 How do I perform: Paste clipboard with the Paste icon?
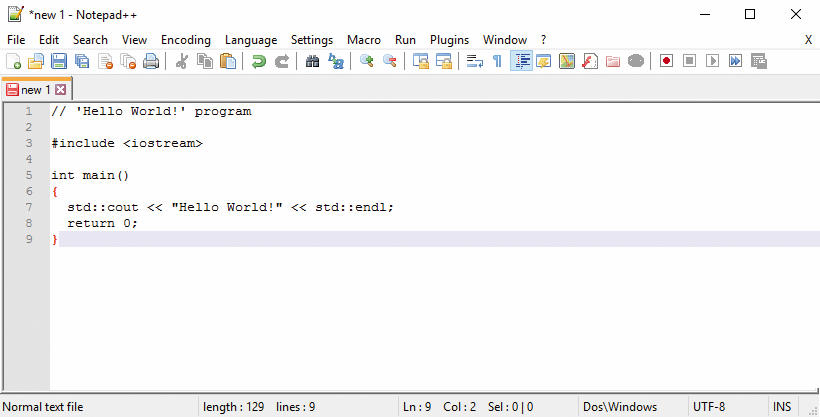click(x=227, y=61)
